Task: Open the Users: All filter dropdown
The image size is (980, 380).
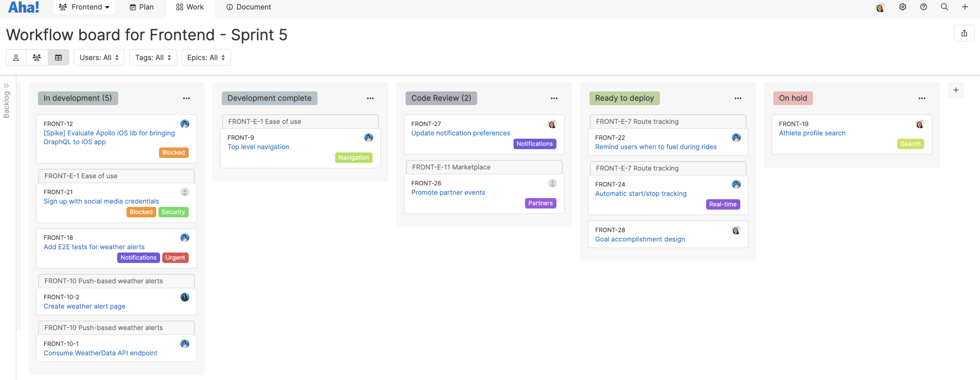Action: coord(99,58)
